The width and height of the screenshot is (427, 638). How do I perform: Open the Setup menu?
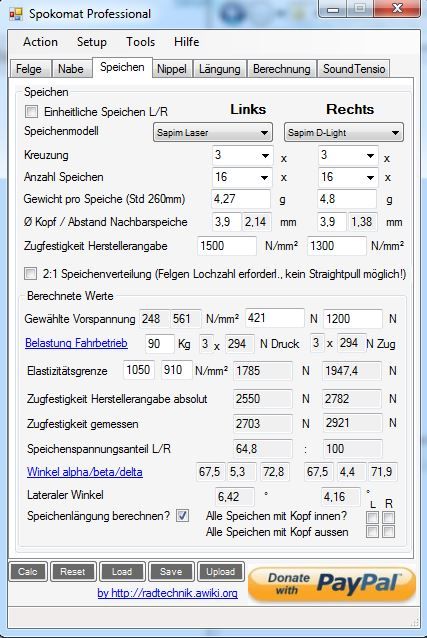92,42
